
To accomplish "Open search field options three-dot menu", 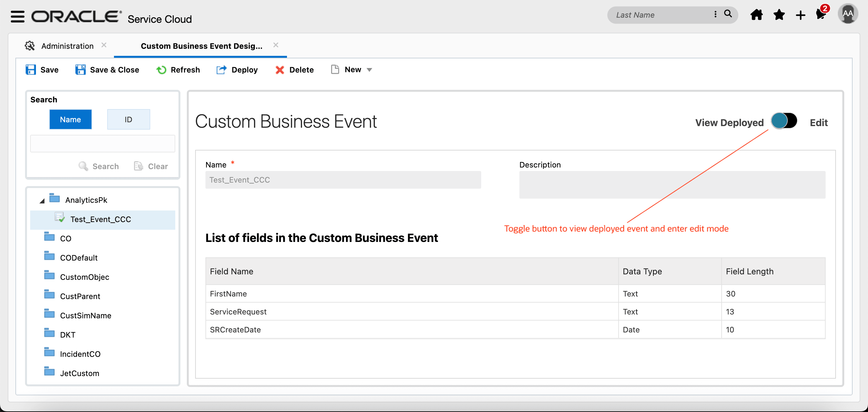I will 715,14.
